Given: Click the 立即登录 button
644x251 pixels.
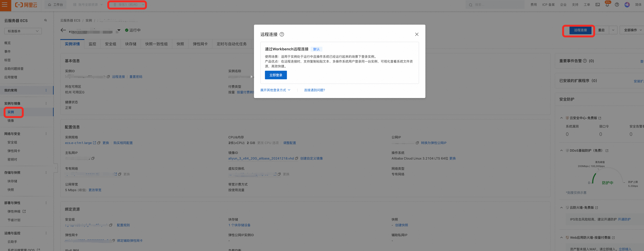Looking at the screenshot, I should click(x=276, y=75).
